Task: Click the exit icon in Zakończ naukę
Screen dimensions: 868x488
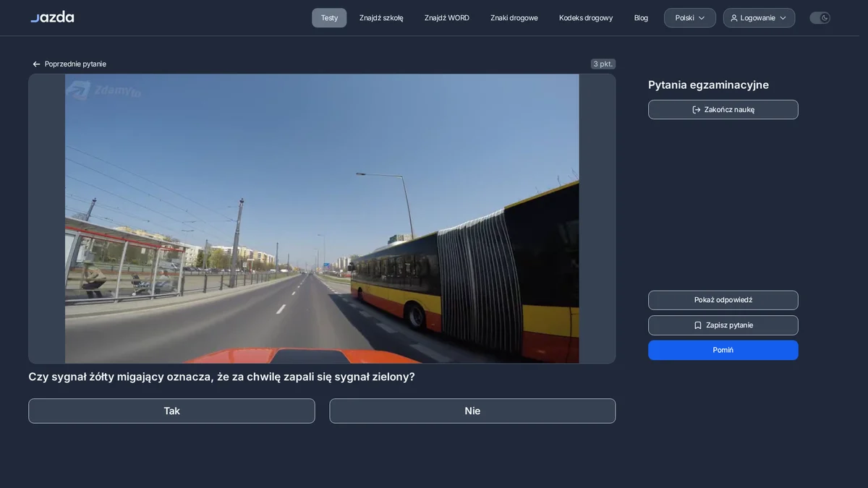Action: pyautogui.click(x=697, y=110)
